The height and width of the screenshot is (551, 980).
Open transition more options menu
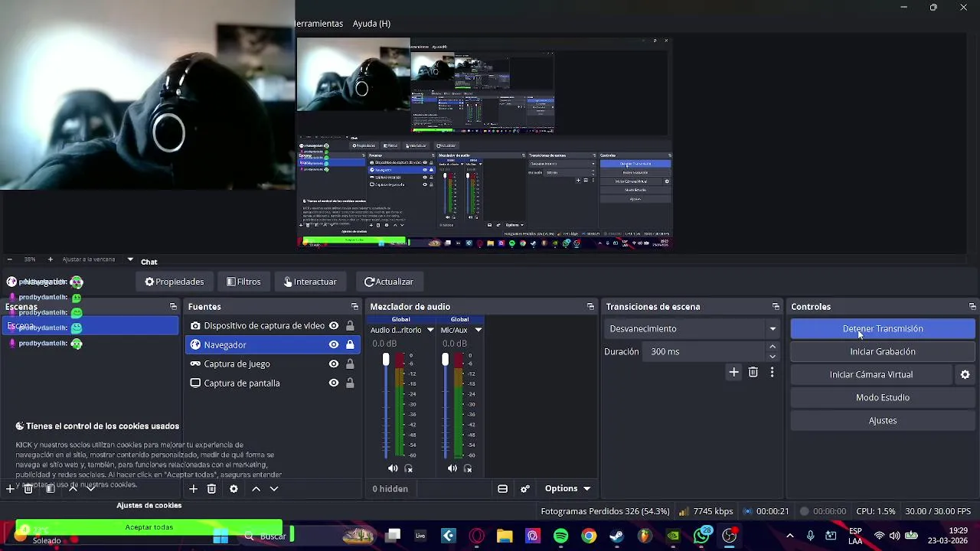[772, 372]
